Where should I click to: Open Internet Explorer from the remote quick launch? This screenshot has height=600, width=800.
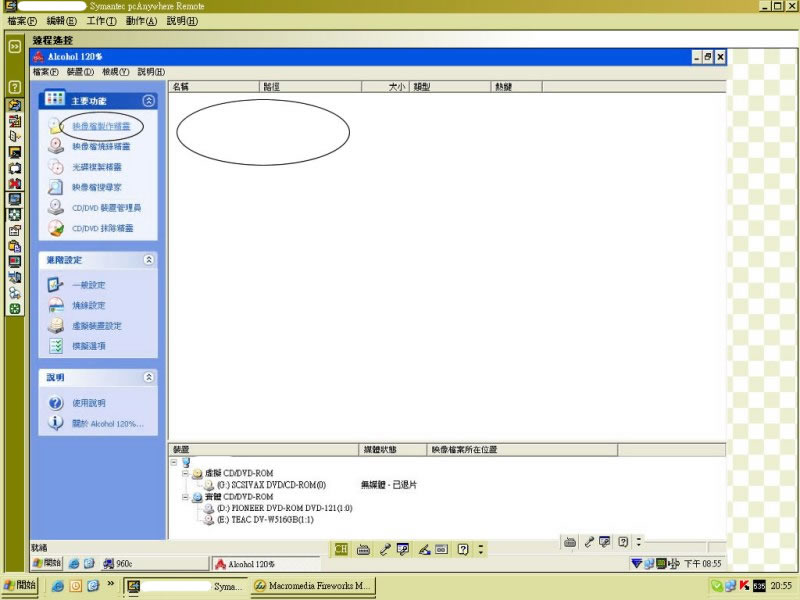[74, 563]
